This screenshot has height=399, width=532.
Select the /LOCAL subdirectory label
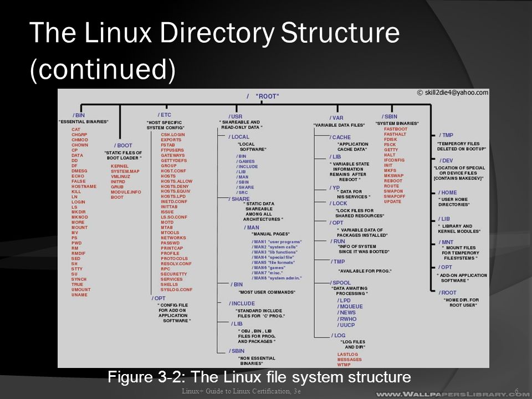point(238,137)
